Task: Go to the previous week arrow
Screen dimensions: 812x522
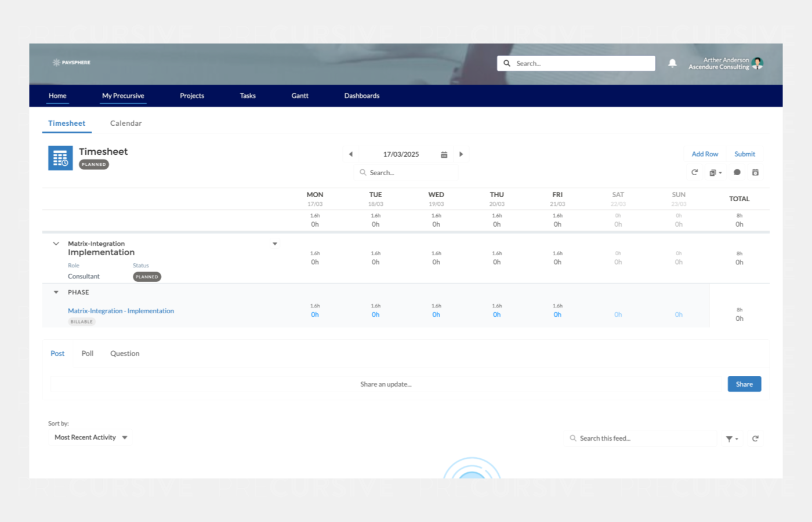Action: pyautogui.click(x=350, y=154)
